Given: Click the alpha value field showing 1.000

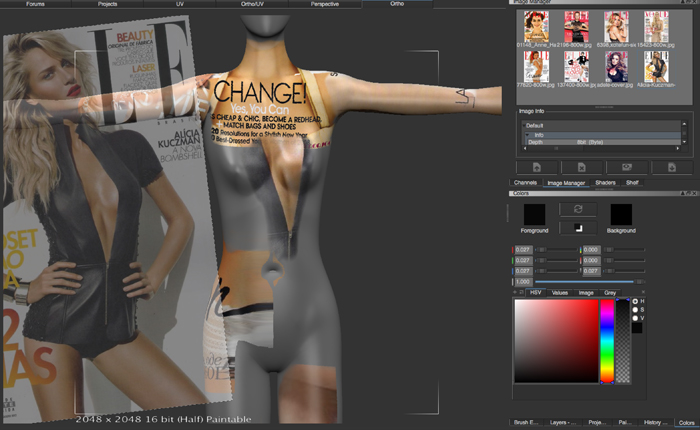Looking at the screenshot, I should click(523, 282).
